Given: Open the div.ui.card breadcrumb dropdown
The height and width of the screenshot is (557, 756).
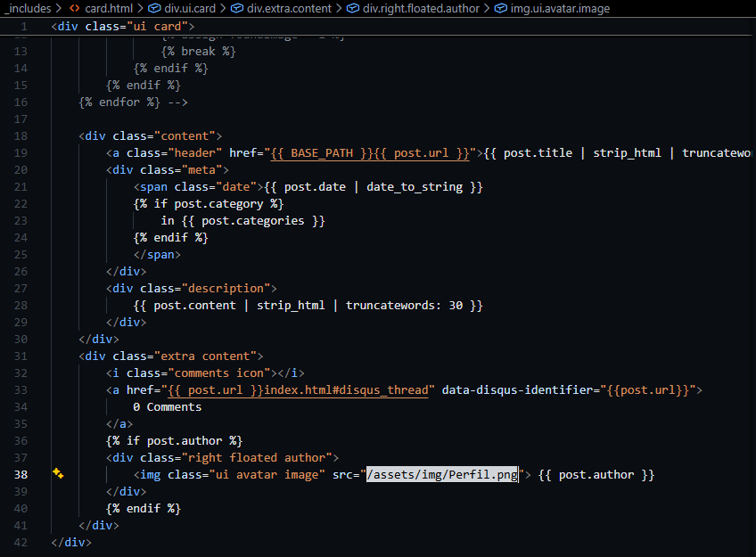Looking at the screenshot, I should [191, 8].
